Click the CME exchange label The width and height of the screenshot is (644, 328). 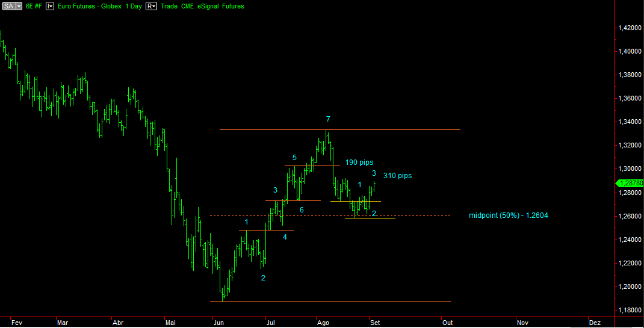(188, 6)
